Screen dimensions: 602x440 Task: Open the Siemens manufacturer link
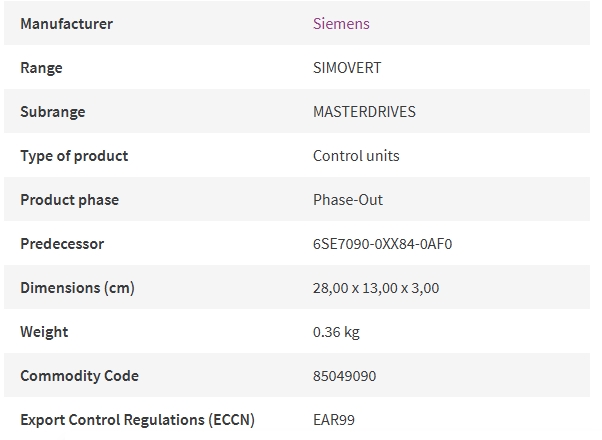[x=341, y=24]
